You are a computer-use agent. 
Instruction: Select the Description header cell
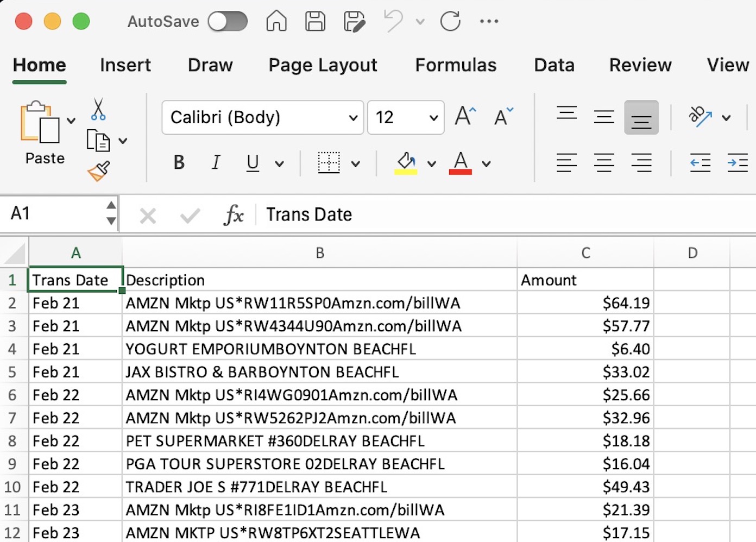click(320, 280)
